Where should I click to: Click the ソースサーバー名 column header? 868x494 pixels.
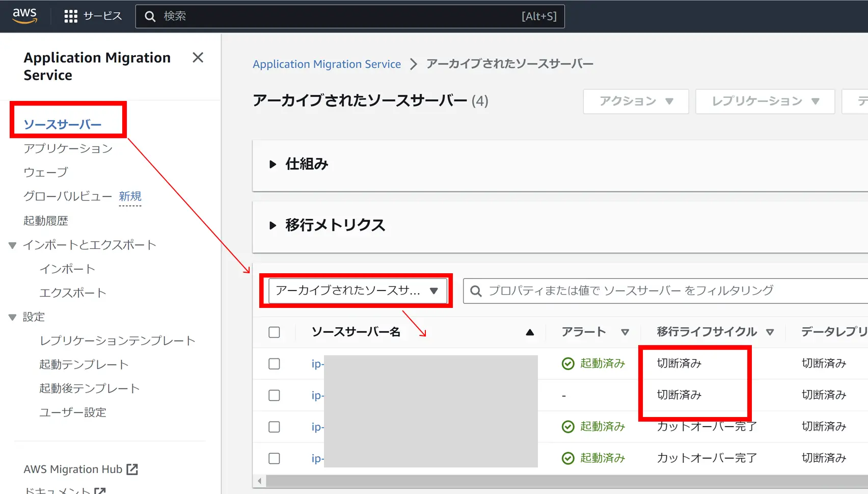click(x=356, y=332)
